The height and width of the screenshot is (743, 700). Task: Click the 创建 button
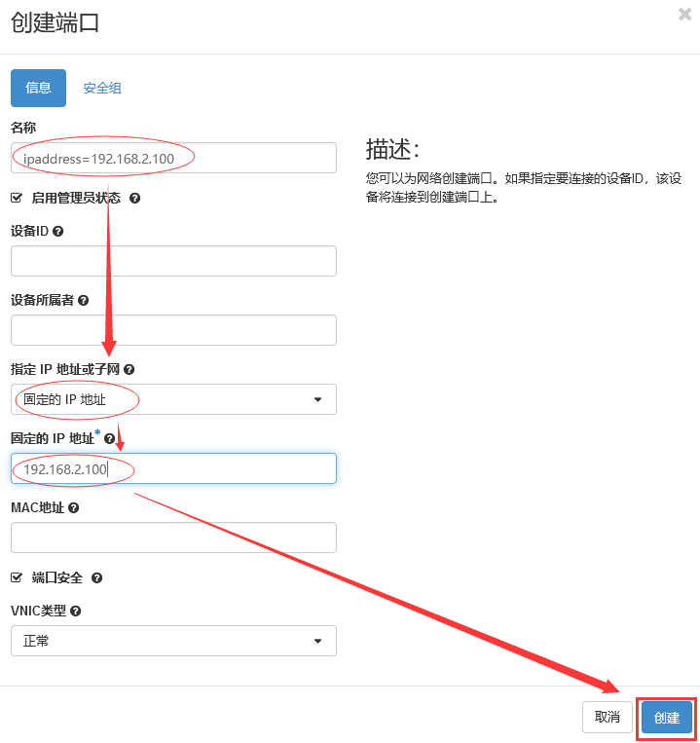tap(667, 718)
